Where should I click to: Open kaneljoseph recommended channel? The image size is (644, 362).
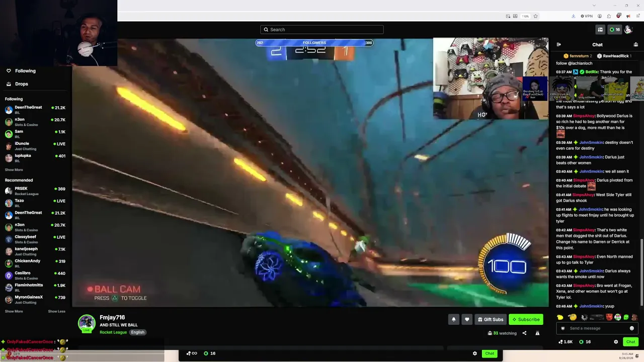[35, 251]
